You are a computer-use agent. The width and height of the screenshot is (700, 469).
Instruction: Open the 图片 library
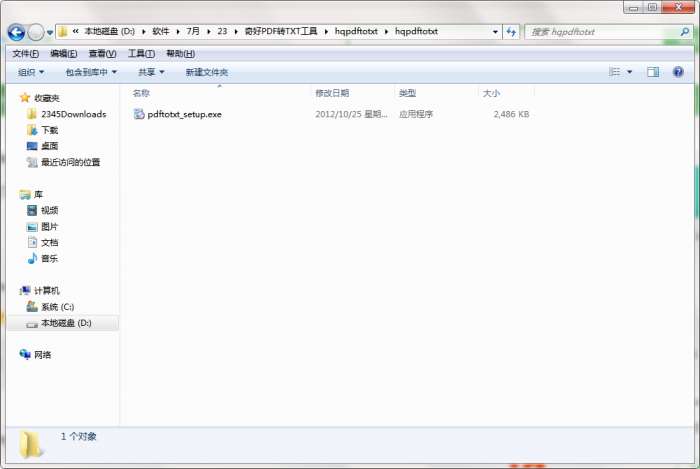50,227
